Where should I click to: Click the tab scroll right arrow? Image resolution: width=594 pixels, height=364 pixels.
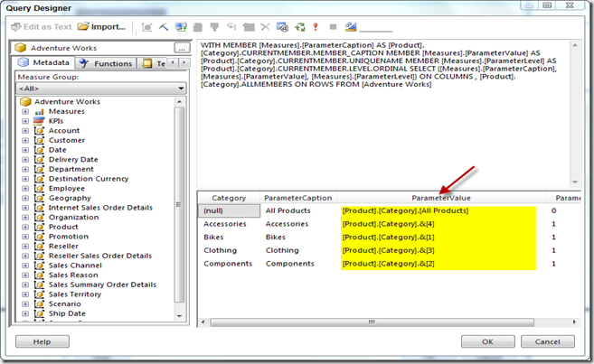click(x=184, y=62)
